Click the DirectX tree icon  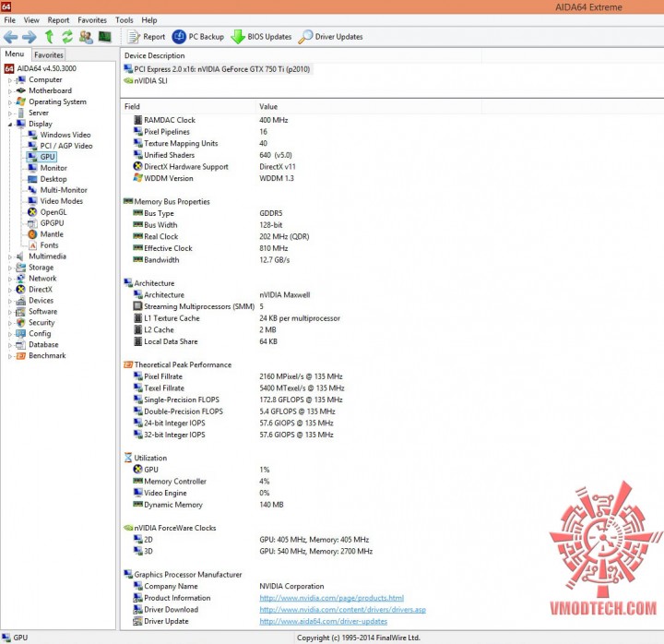click(x=20, y=289)
